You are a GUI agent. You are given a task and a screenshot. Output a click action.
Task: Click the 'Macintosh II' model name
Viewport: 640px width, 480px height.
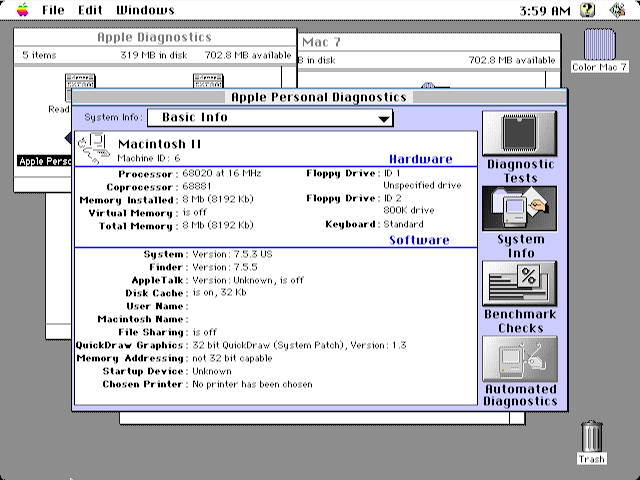click(159, 144)
